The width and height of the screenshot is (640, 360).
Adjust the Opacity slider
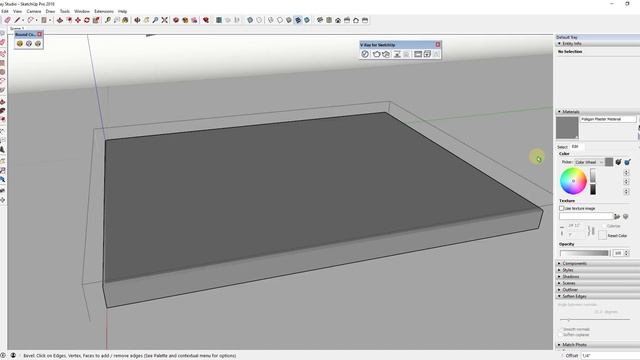584,253
